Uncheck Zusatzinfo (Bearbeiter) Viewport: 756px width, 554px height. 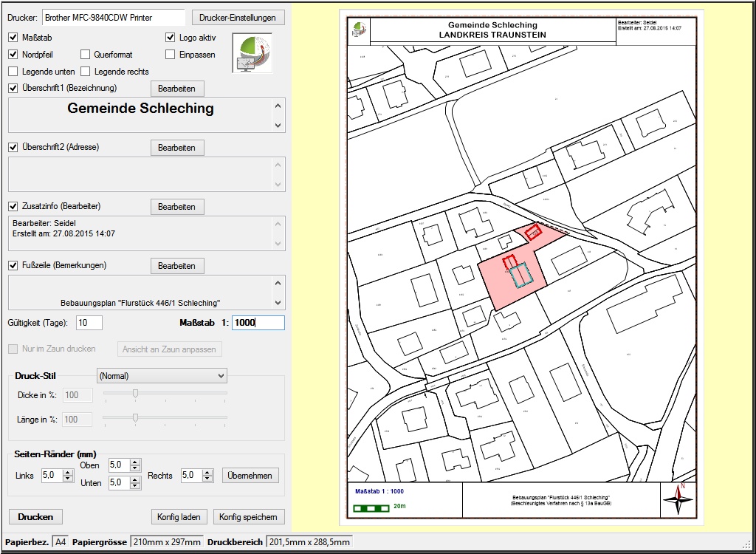pyautogui.click(x=13, y=207)
